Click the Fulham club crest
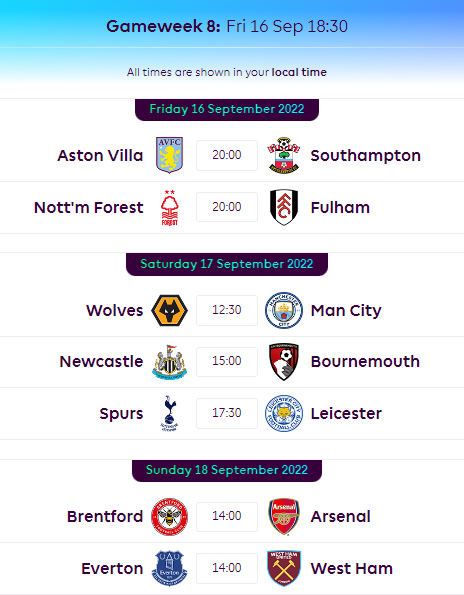This screenshot has height=595, width=464. (283, 208)
